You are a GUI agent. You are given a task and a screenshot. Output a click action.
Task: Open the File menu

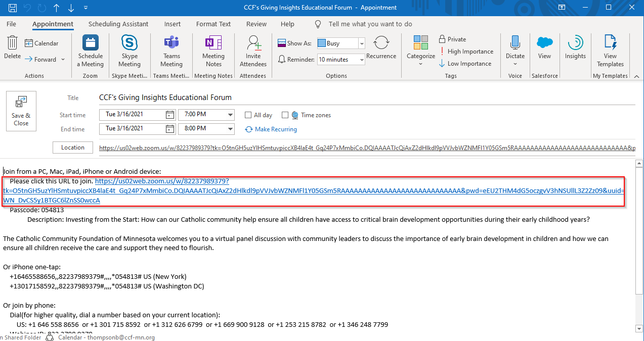coord(11,24)
